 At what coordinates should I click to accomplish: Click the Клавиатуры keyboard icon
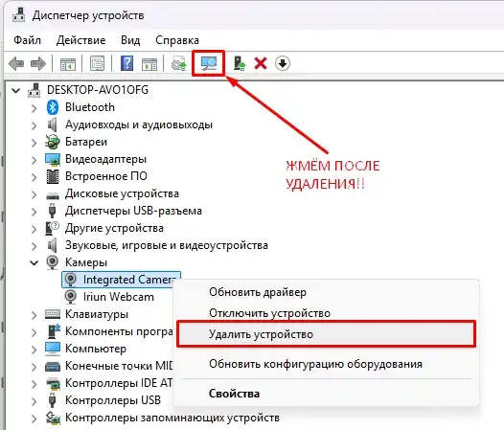[x=53, y=314]
